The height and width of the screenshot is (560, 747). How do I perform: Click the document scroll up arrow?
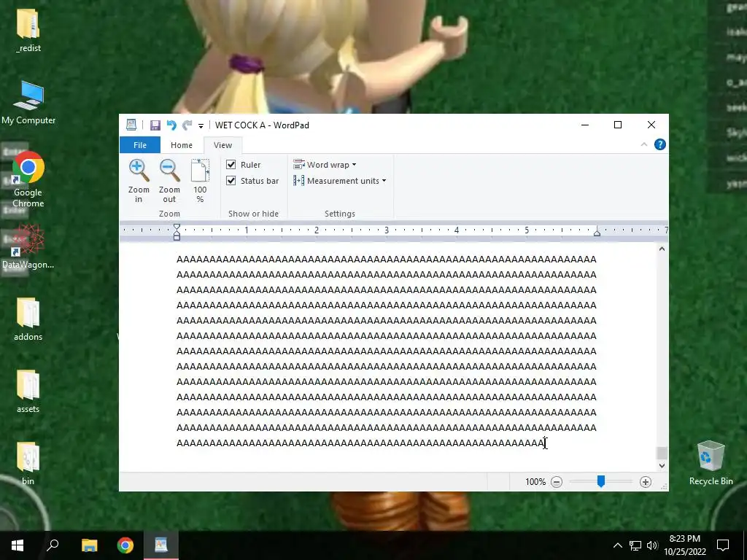[662, 249]
